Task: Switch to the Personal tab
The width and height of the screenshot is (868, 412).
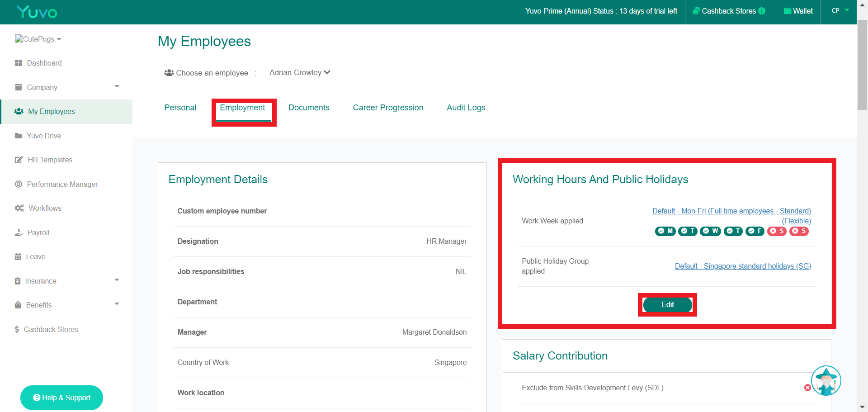Action: click(x=180, y=108)
